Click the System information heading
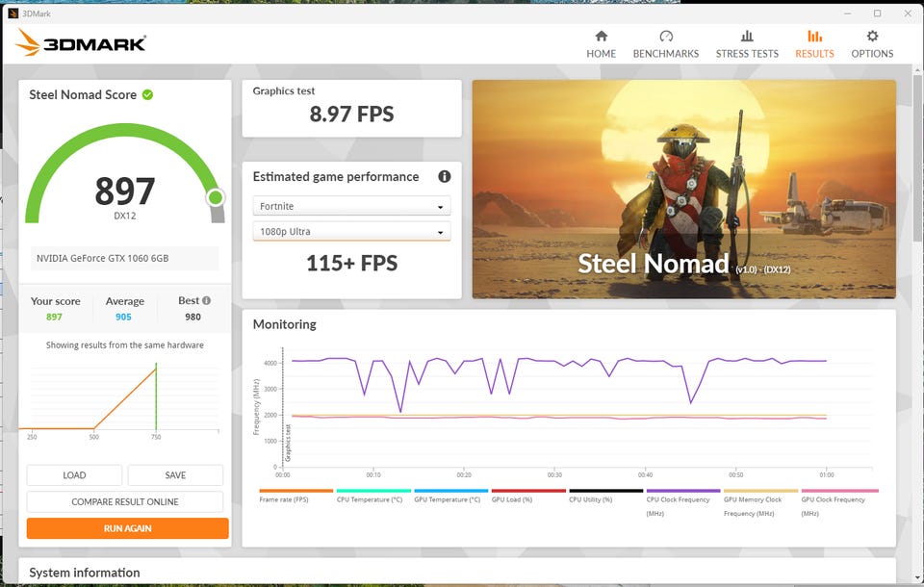 pos(85,573)
